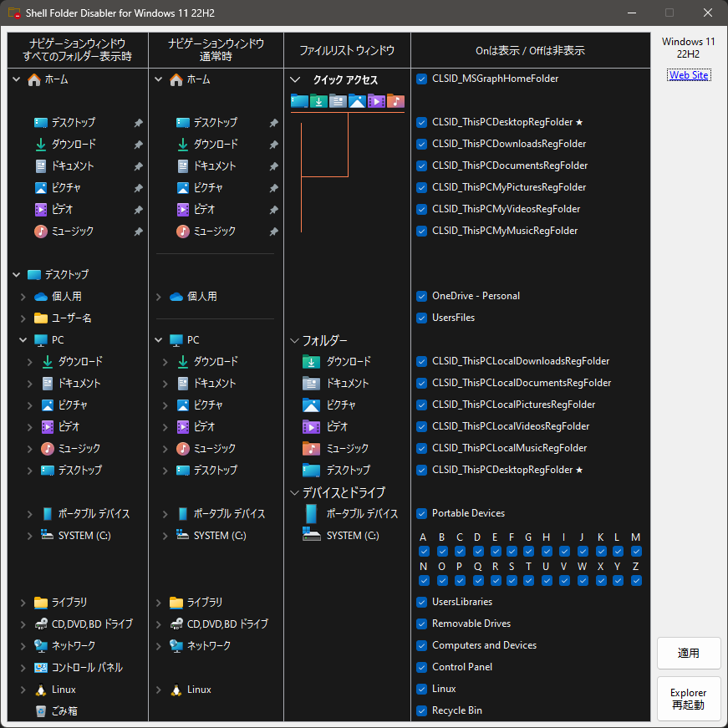Click the first-column Linux penguin icon

tap(41, 690)
